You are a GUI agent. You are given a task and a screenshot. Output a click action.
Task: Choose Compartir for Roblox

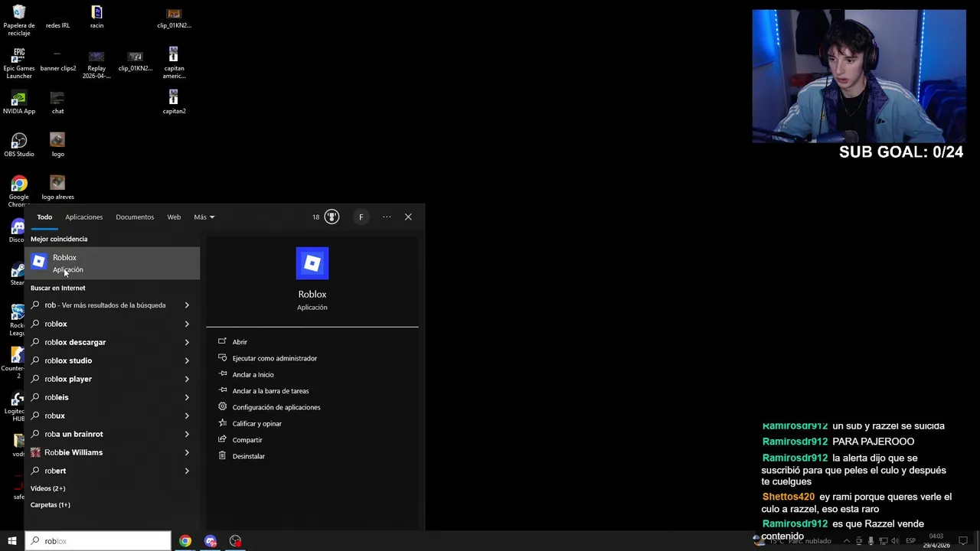247,440
